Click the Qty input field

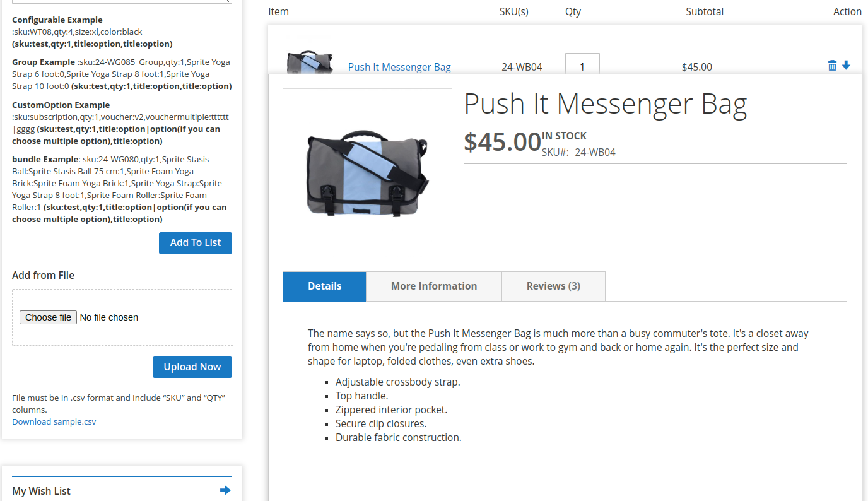pyautogui.click(x=582, y=66)
